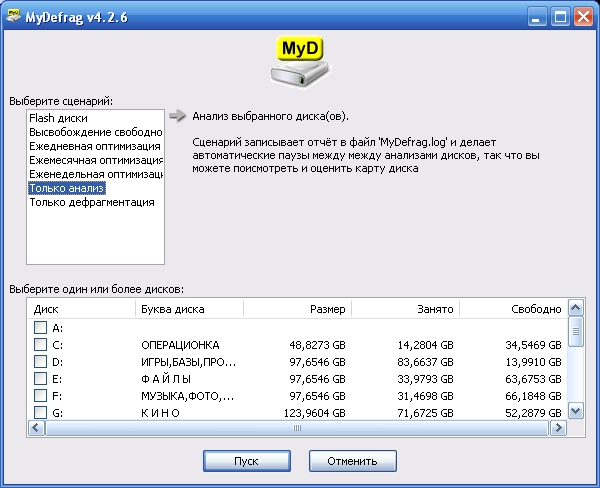The height and width of the screenshot is (488, 600).
Task: Click disk list scroll up arrow
Action: pos(576,307)
